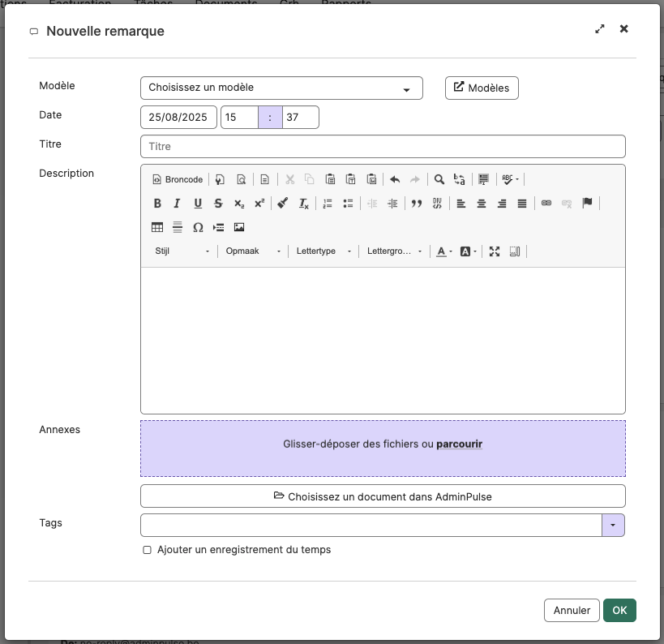Screen dimensions: 664x644
Task: Maximize the editor area
Action: pyautogui.click(x=495, y=251)
